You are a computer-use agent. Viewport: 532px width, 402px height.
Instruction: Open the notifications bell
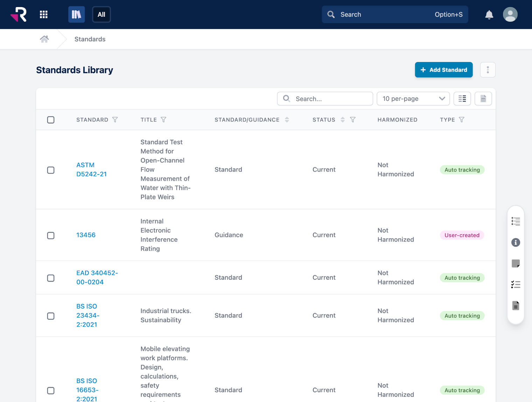pos(489,14)
